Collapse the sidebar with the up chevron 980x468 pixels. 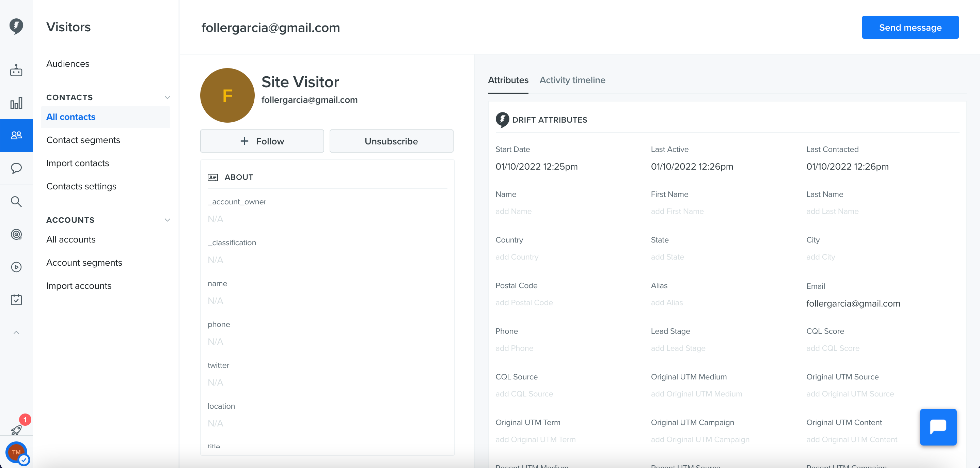[x=16, y=332]
